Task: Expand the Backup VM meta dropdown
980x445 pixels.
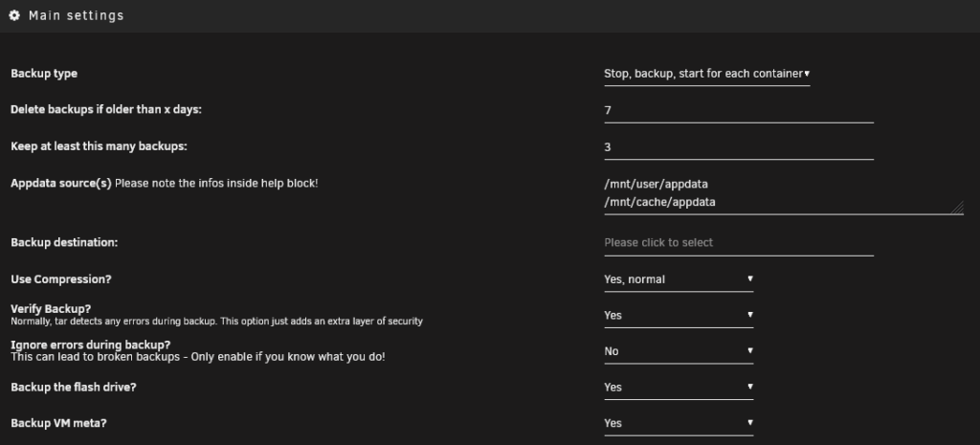Action: tap(679, 423)
